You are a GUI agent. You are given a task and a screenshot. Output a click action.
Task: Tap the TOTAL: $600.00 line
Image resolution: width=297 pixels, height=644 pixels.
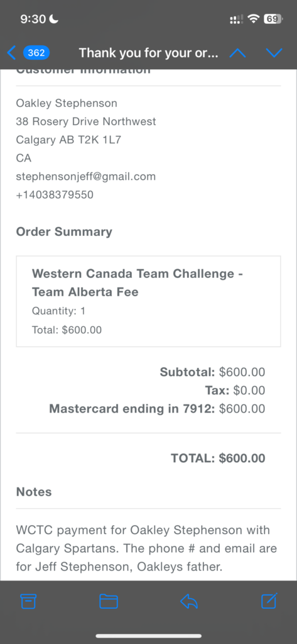[x=218, y=458]
